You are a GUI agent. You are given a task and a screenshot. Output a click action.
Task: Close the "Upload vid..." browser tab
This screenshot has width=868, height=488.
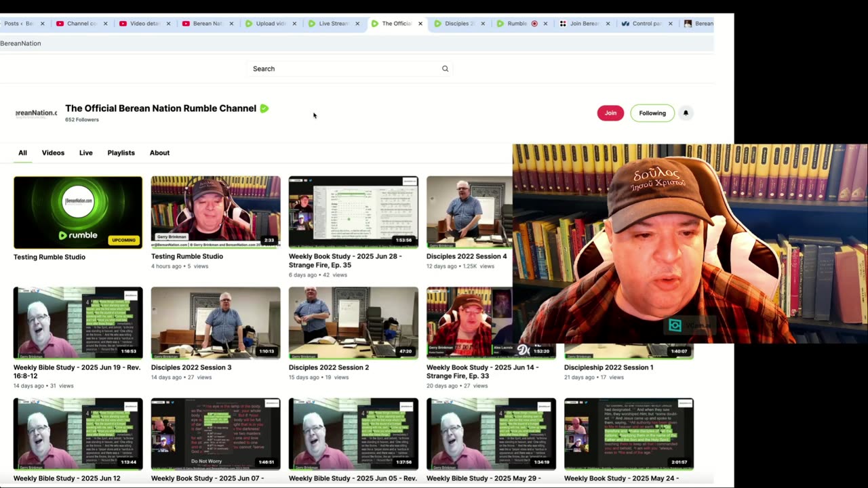point(294,24)
